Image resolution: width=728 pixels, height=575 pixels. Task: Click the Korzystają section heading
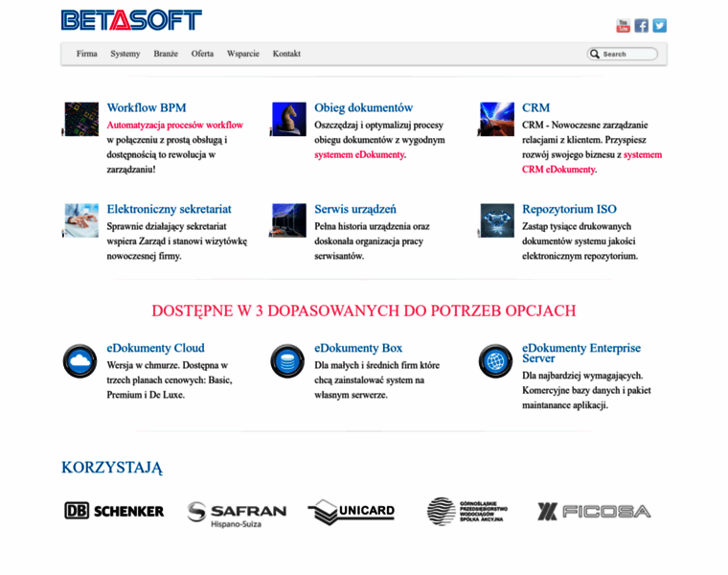(112, 468)
